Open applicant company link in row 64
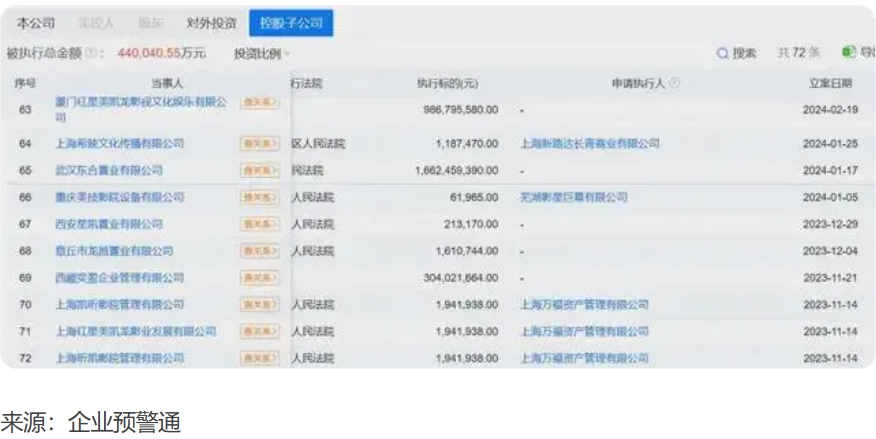The height and width of the screenshot is (439, 876). (x=590, y=144)
